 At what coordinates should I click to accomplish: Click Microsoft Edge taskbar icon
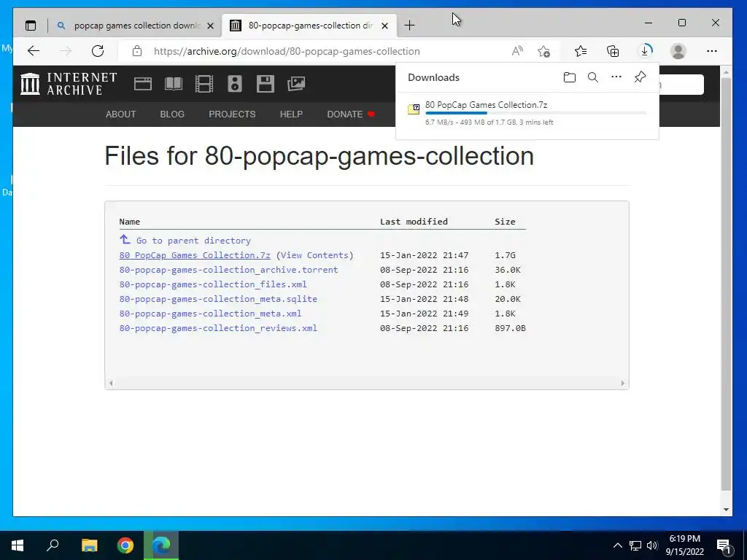(x=161, y=545)
